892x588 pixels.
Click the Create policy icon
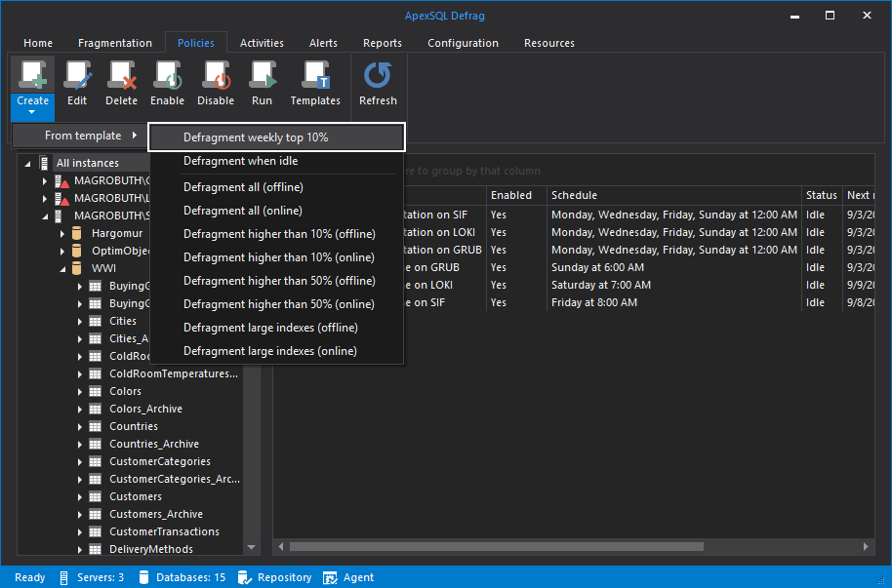(32, 75)
